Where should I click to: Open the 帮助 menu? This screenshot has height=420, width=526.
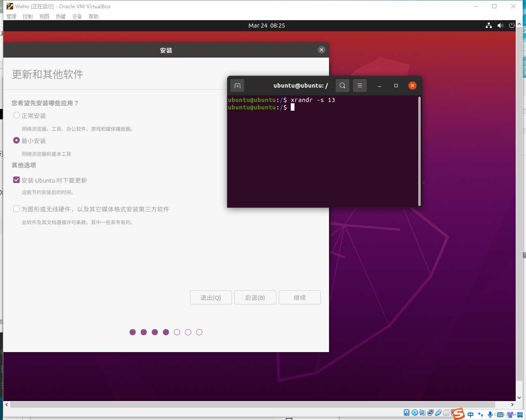point(94,16)
